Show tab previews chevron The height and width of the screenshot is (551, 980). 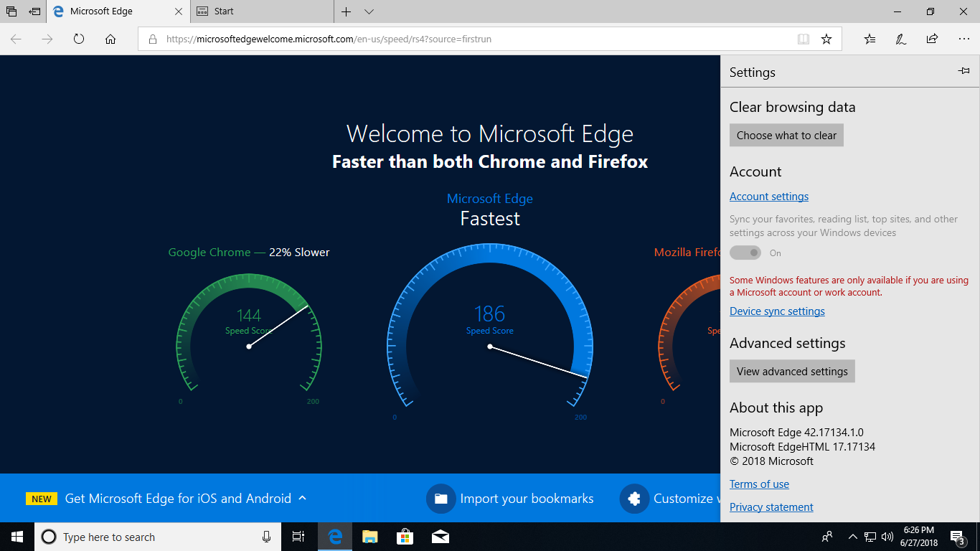click(369, 11)
